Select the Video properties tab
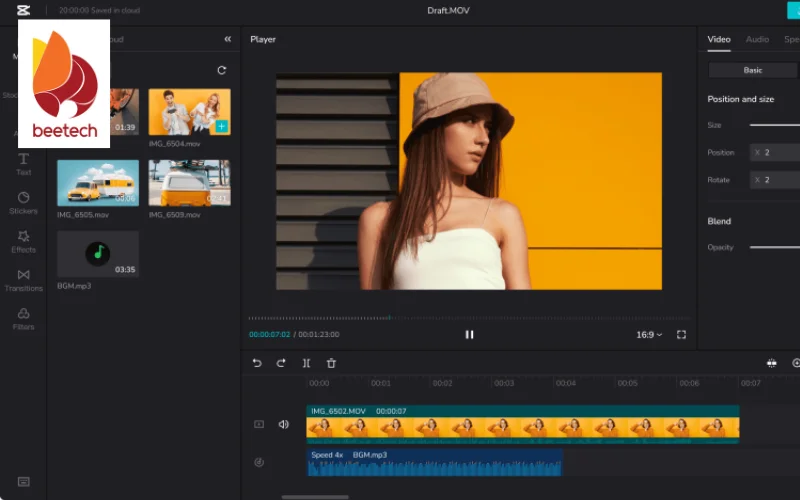 click(x=719, y=39)
